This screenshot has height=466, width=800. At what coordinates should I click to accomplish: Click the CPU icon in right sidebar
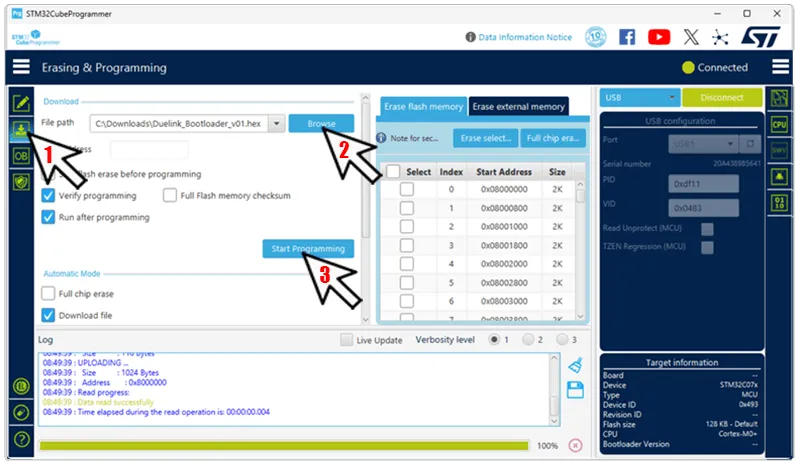click(779, 124)
